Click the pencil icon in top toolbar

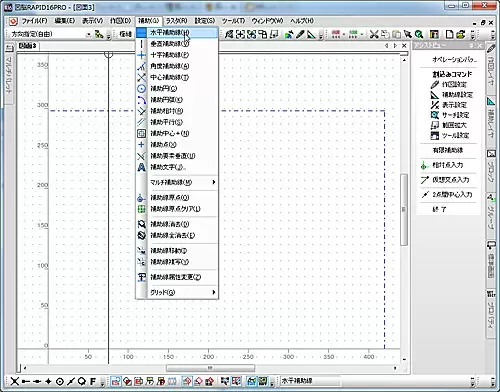tap(300, 34)
